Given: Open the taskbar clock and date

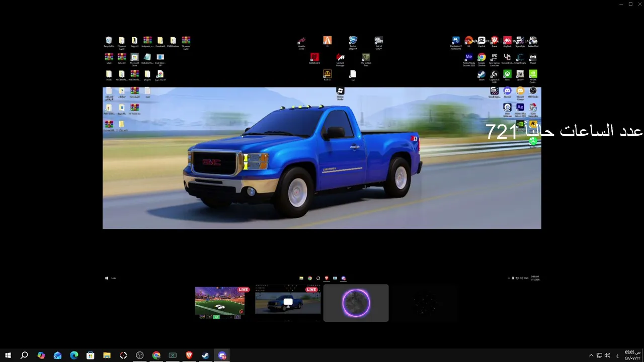Looking at the screenshot, I should point(632,355).
